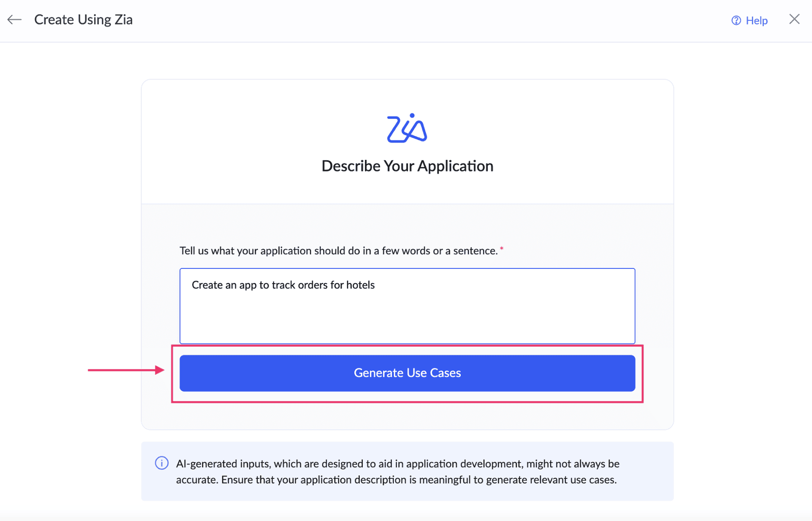Click the red arrow pointing at the button
The height and width of the screenshot is (521, 812).
[x=126, y=370]
